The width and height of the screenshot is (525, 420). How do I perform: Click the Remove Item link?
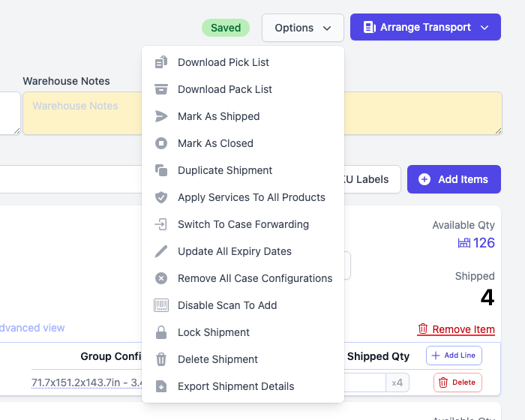pos(456,329)
